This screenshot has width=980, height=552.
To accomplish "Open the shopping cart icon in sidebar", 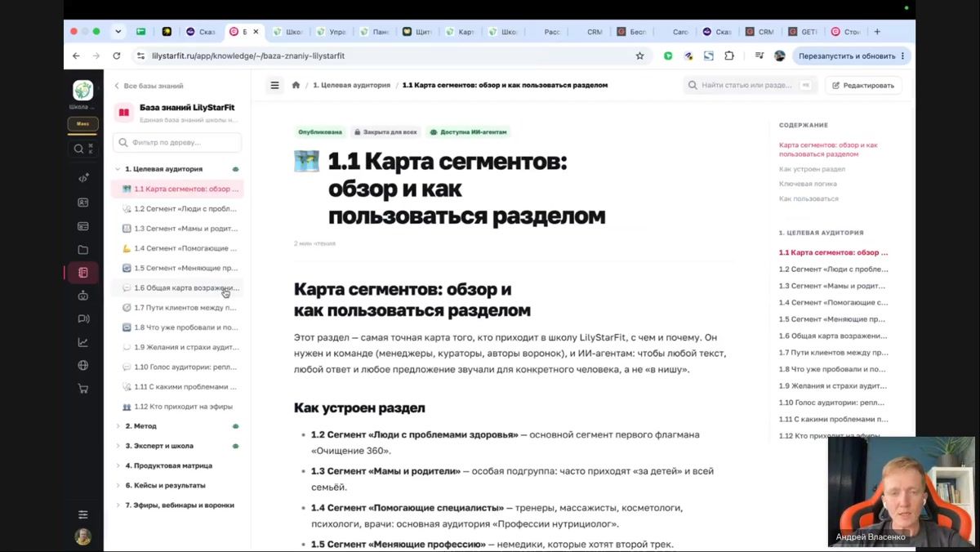I will pyautogui.click(x=82, y=389).
